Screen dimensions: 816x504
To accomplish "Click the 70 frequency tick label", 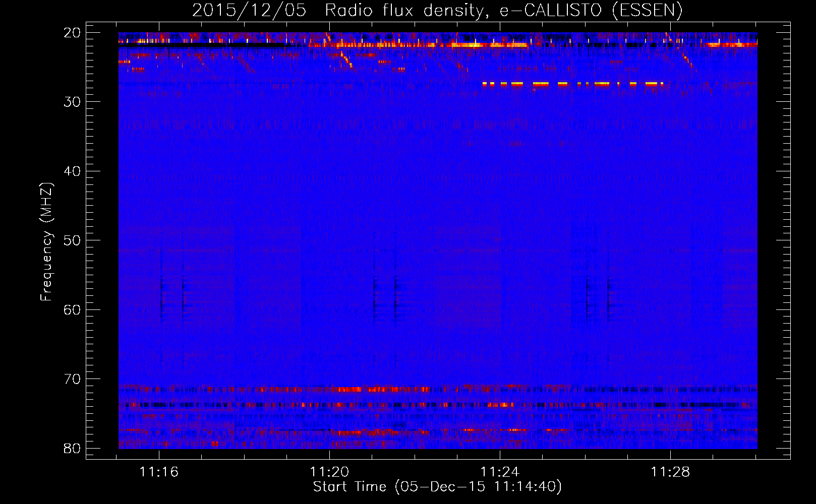I will point(72,379).
